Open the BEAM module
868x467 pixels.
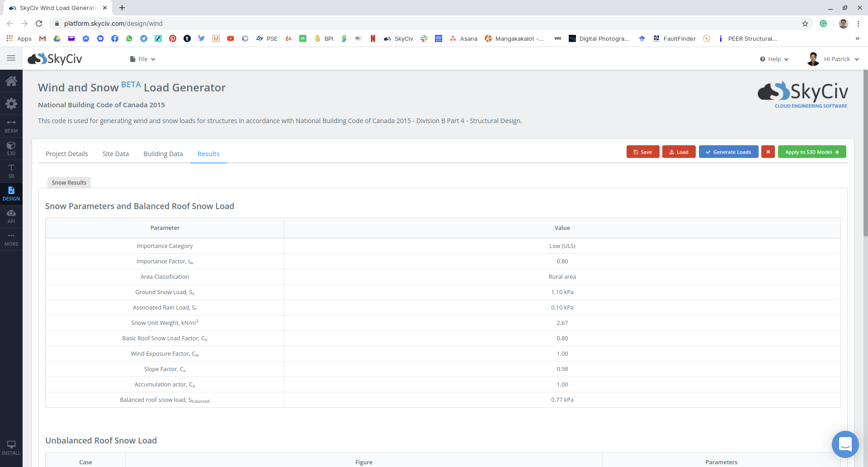11,126
